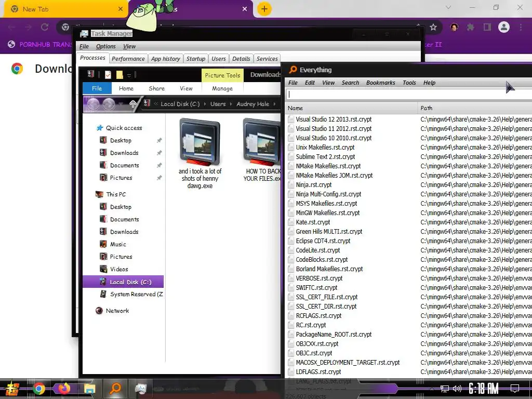This screenshot has height=399, width=532.
Task: Click Explorer forward navigation button
Action: pos(109,104)
